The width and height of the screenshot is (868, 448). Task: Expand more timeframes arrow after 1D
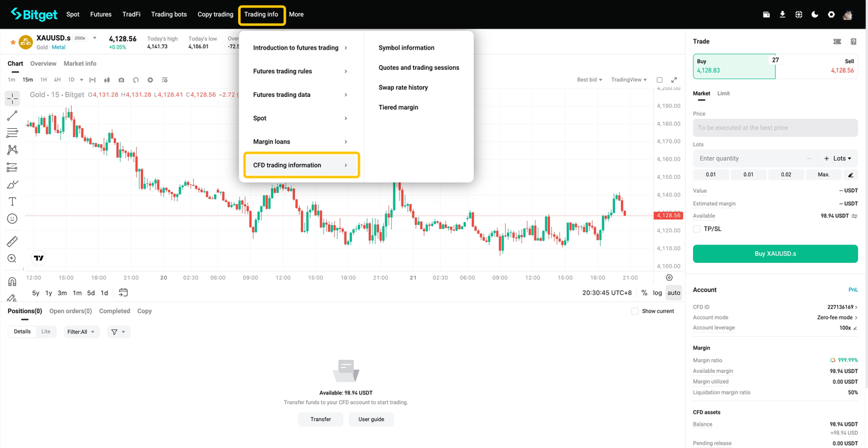point(81,80)
